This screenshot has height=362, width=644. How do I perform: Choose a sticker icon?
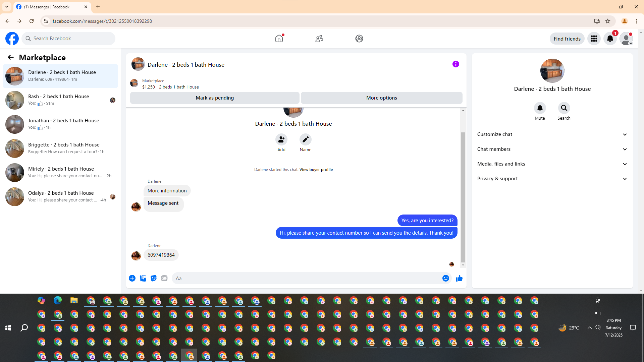154,278
